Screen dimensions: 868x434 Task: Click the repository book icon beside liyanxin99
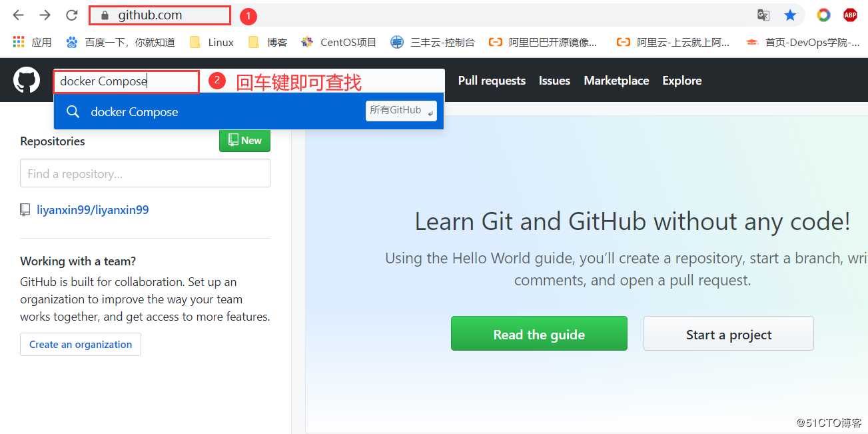click(25, 209)
